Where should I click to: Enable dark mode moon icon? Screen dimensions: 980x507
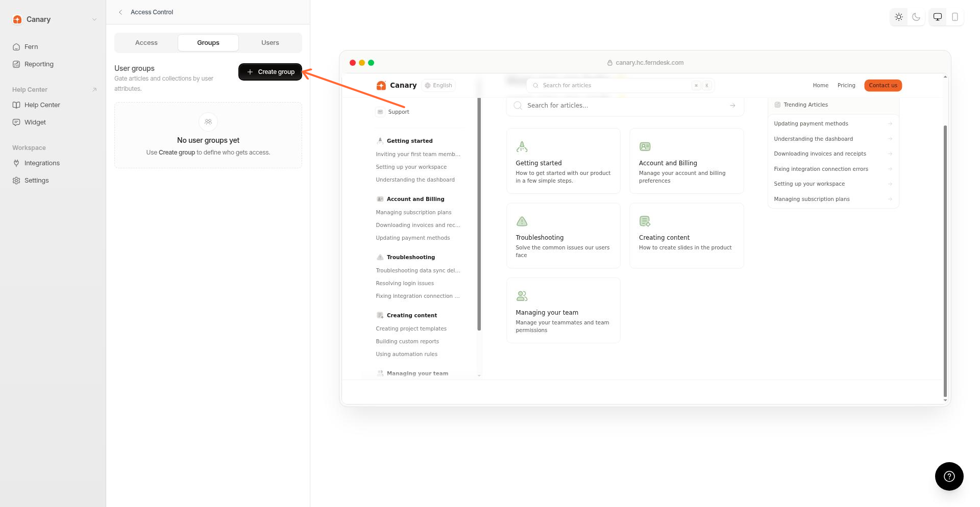click(x=916, y=17)
